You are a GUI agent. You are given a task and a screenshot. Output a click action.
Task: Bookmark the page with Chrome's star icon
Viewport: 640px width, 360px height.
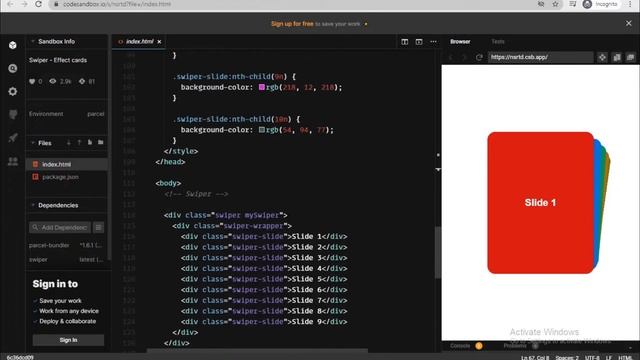pyautogui.click(x=556, y=4)
